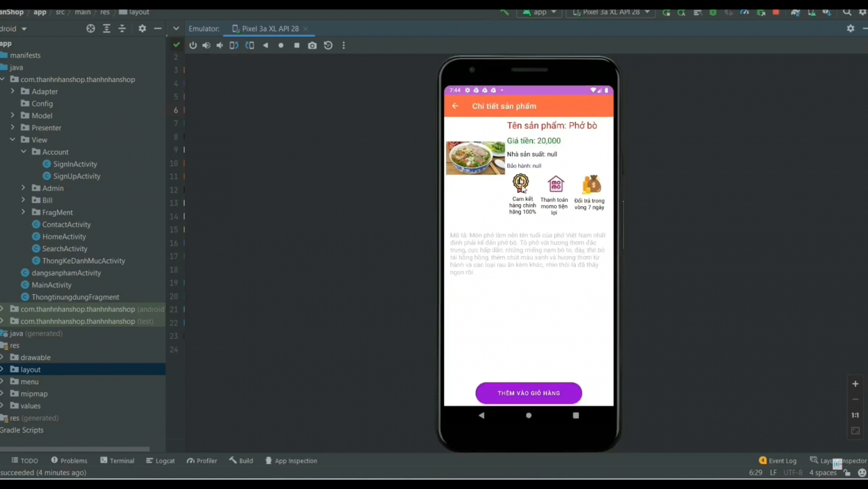Click THÊM VÀO GIỎ HÀNG button in emulator
The image size is (868, 489).
tap(528, 393)
